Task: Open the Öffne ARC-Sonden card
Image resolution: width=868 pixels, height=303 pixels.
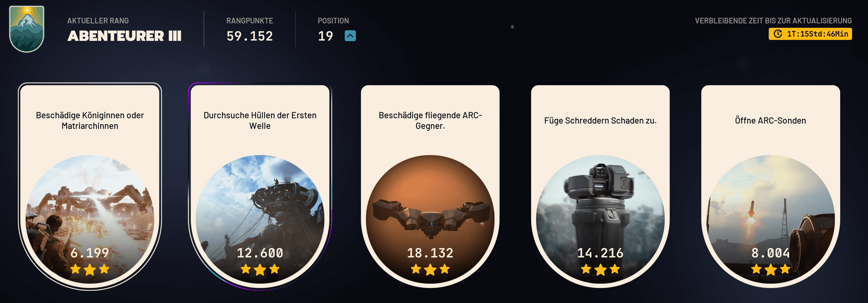Action: point(771,186)
